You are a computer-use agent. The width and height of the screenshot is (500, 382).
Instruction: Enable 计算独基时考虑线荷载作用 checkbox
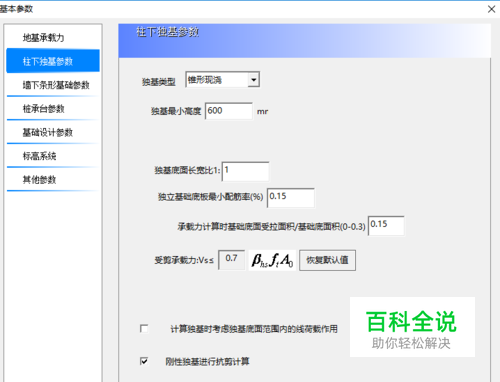[144, 329]
